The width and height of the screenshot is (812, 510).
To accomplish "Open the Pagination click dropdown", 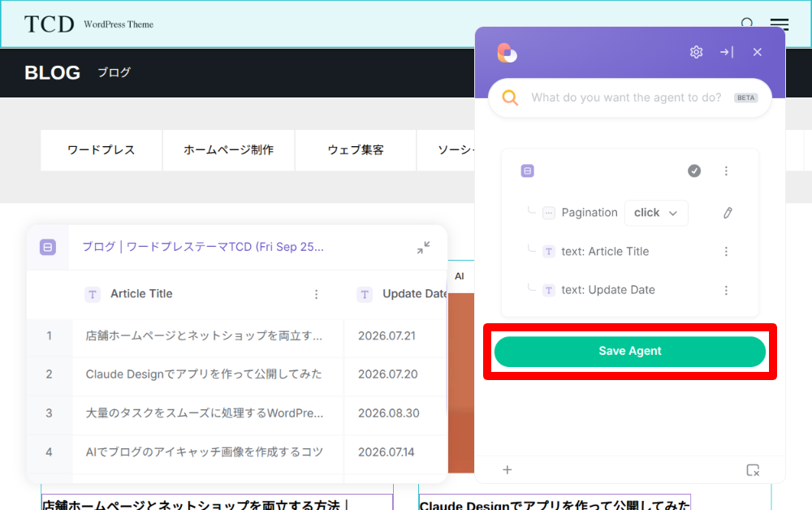I will point(656,213).
